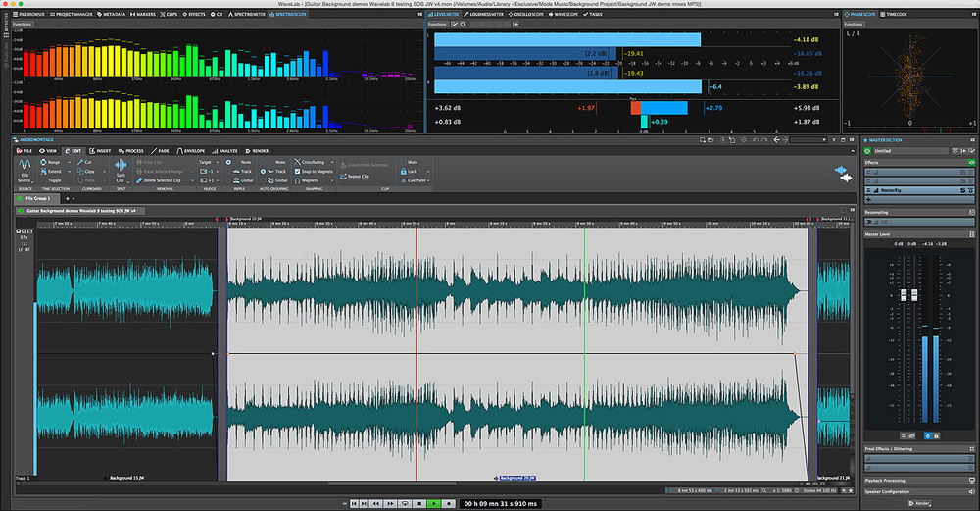Open the Oscilloscope meter tab

click(x=525, y=15)
